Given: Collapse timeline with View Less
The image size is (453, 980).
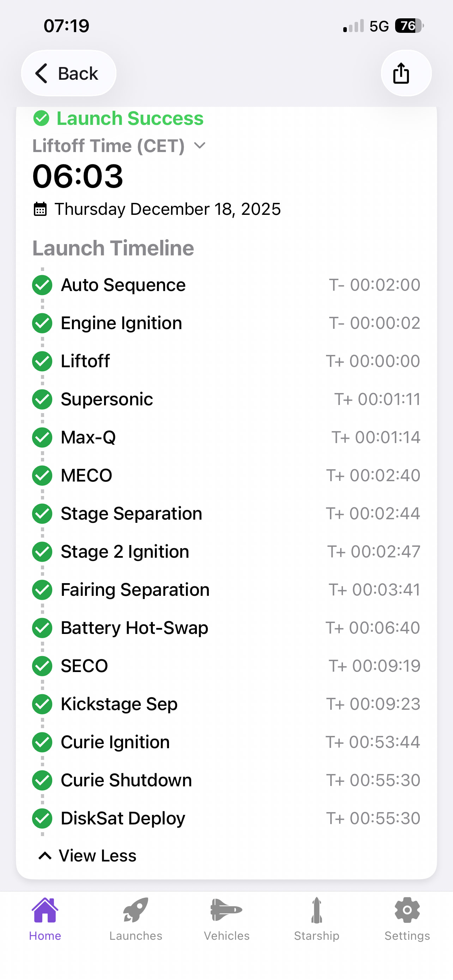Looking at the screenshot, I should tap(97, 855).
